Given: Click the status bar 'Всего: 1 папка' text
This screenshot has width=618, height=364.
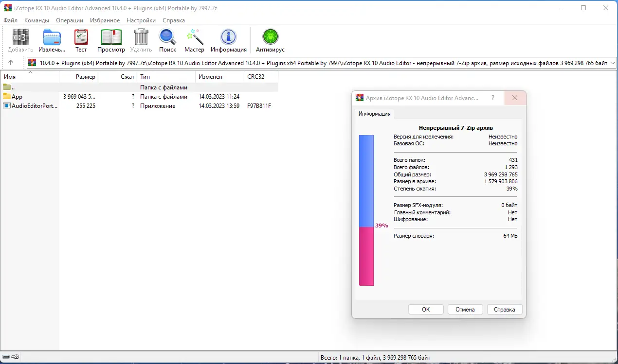Looking at the screenshot, I should coord(375,357).
